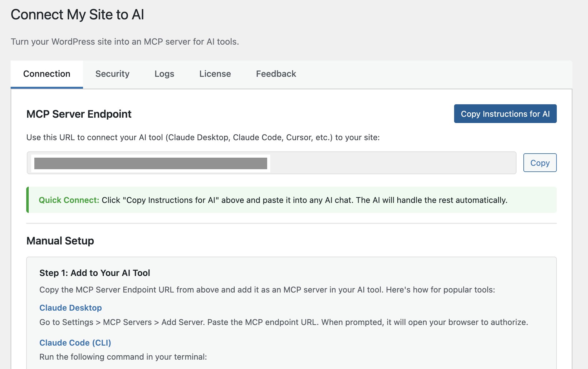Image resolution: width=588 pixels, height=369 pixels.
Task: Open the Feedback tab
Action: [276, 74]
